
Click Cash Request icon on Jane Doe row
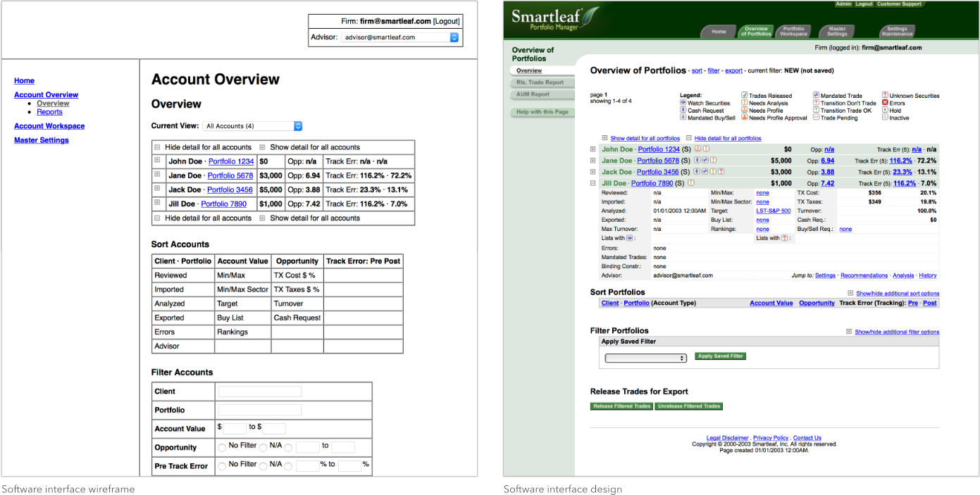point(697,160)
